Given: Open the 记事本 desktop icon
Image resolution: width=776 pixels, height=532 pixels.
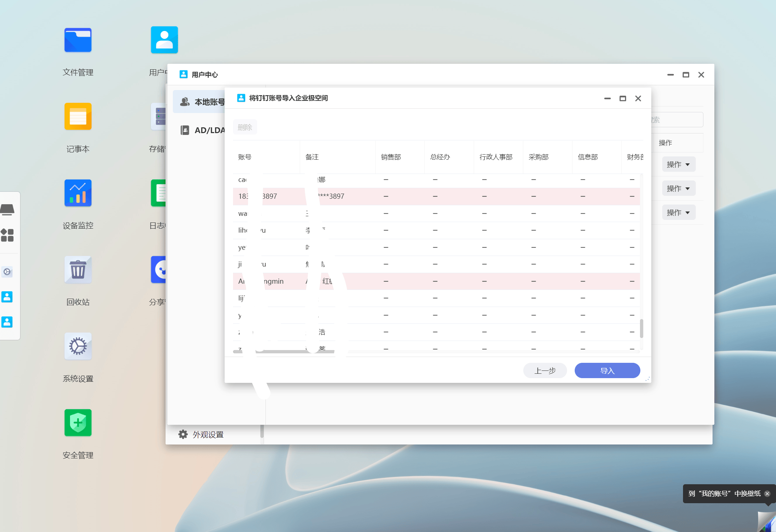Looking at the screenshot, I should coord(78,117).
